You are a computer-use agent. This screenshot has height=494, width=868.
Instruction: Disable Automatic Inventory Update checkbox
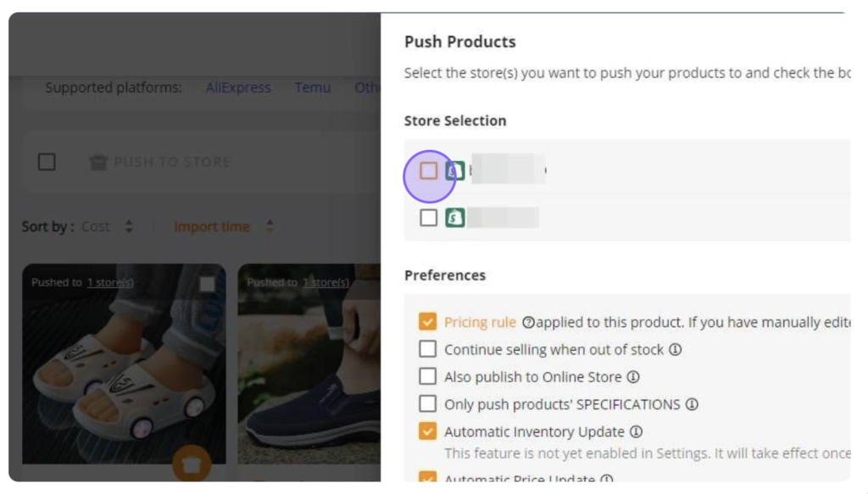point(427,431)
